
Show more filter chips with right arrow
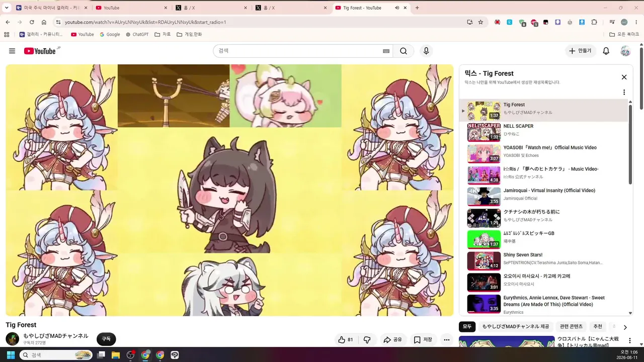(625, 327)
